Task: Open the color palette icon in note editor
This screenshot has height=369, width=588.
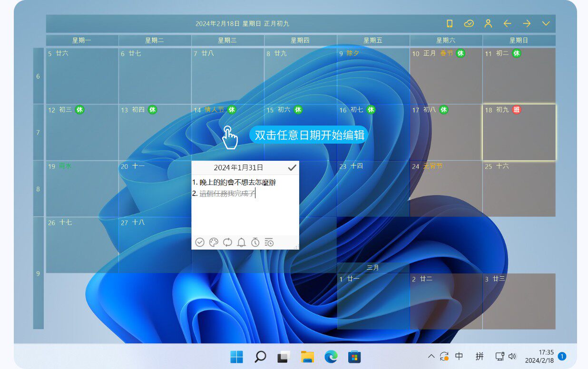Action: pyautogui.click(x=214, y=243)
